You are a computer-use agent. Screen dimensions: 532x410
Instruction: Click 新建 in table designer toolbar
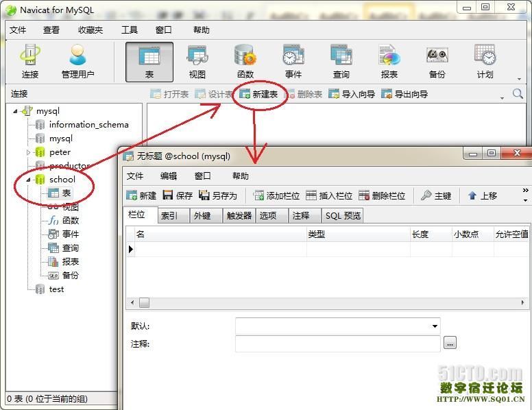point(141,195)
